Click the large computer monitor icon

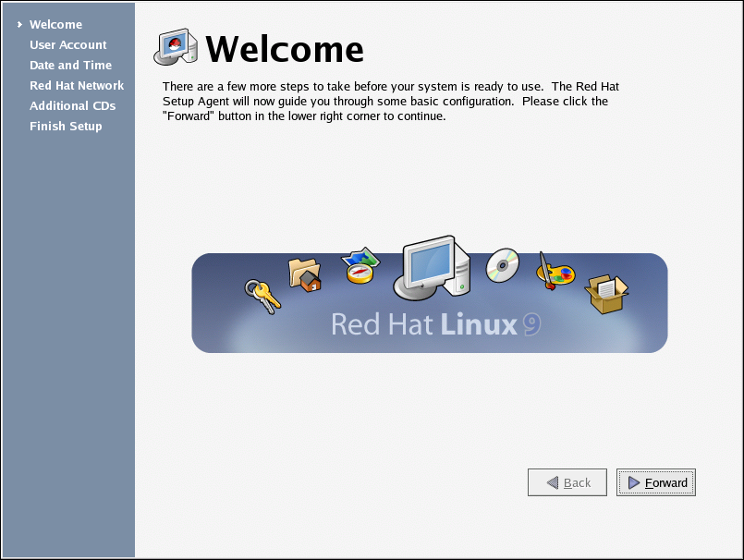(x=431, y=267)
